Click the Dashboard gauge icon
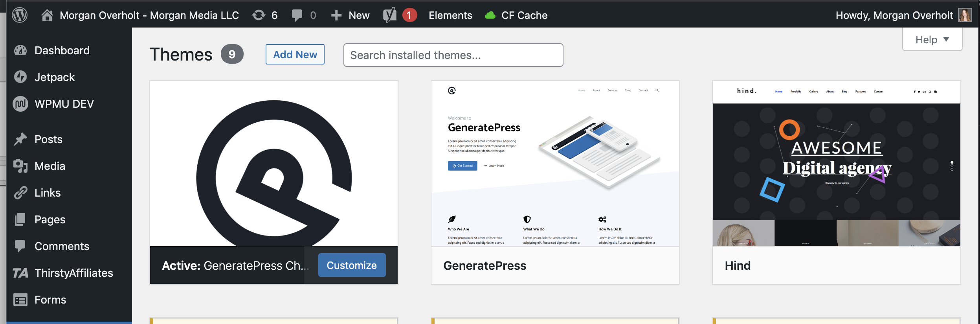Viewport: 980px width, 324px height. 20,50
